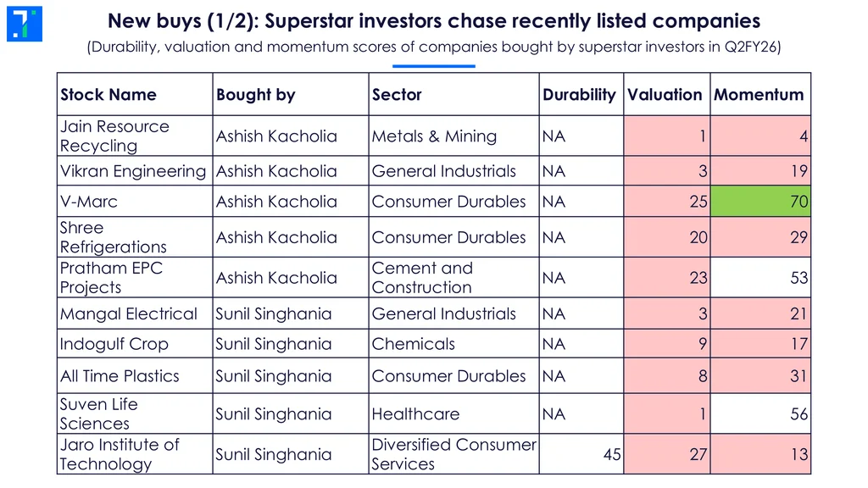Click the Pratham EPC Projects momentum value 53
The width and height of the screenshot is (868, 488).
(x=798, y=278)
